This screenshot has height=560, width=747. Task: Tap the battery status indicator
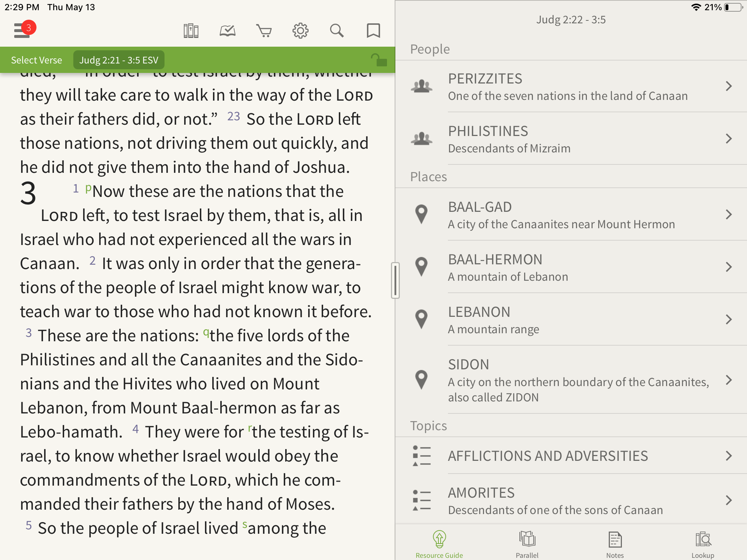[x=733, y=7]
